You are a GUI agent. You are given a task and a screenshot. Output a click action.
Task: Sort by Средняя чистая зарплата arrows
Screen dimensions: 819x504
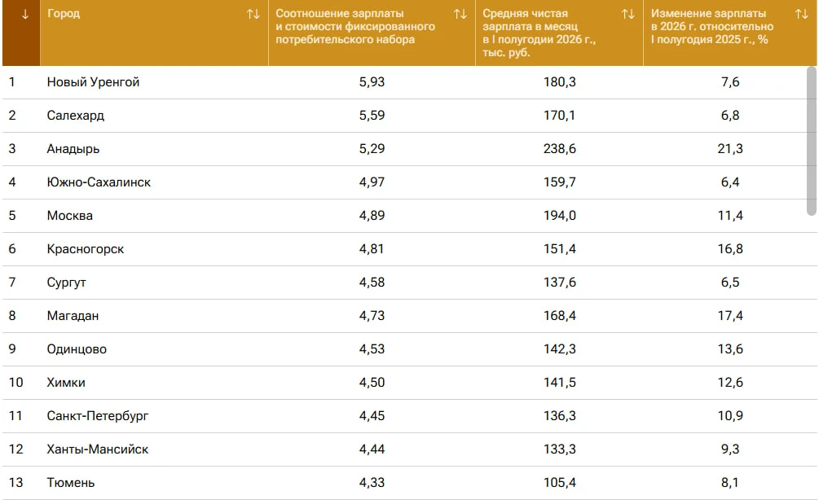pos(628,14)
